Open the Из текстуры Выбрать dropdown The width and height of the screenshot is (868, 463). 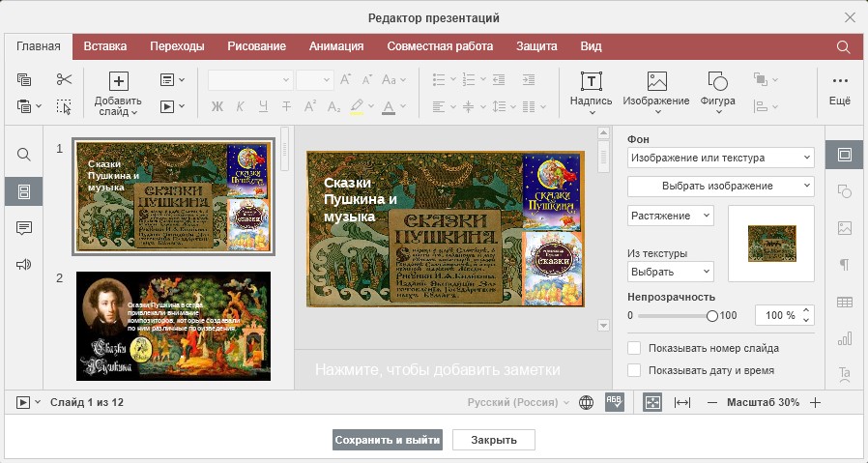coord(671,272)
